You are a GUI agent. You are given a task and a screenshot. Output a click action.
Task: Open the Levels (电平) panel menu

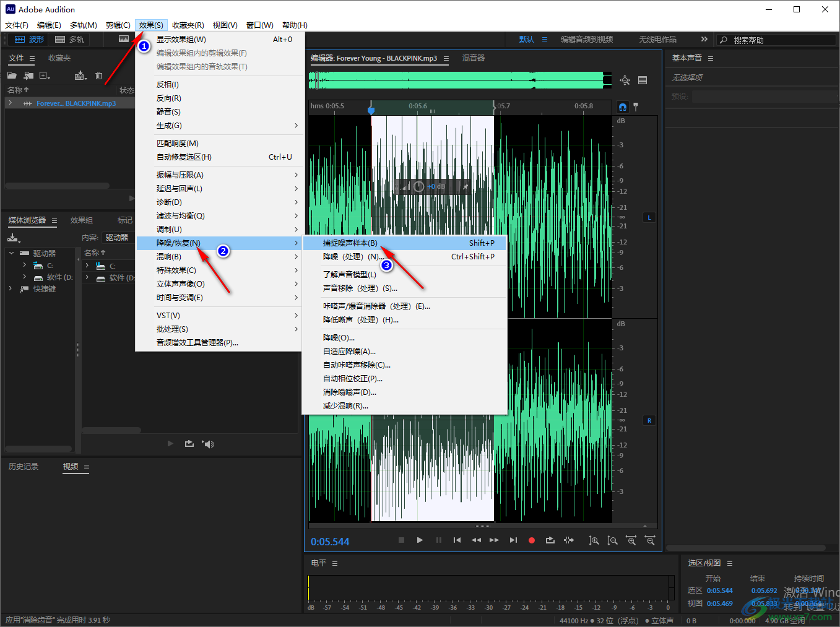click(x=335, y=563)
